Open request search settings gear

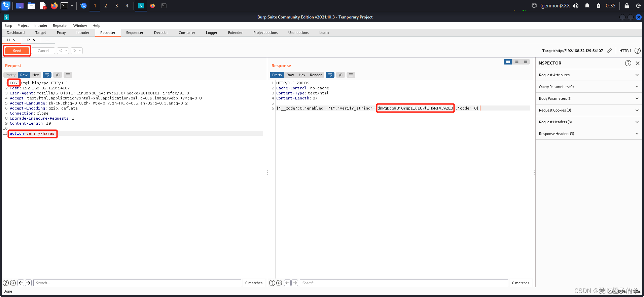[x=13, y=283]
